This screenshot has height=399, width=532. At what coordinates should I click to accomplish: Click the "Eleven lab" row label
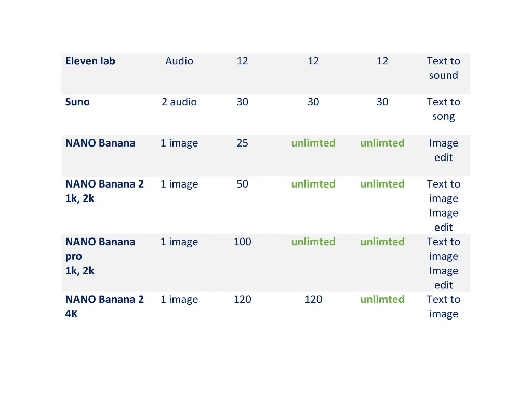tap(90, 61)
